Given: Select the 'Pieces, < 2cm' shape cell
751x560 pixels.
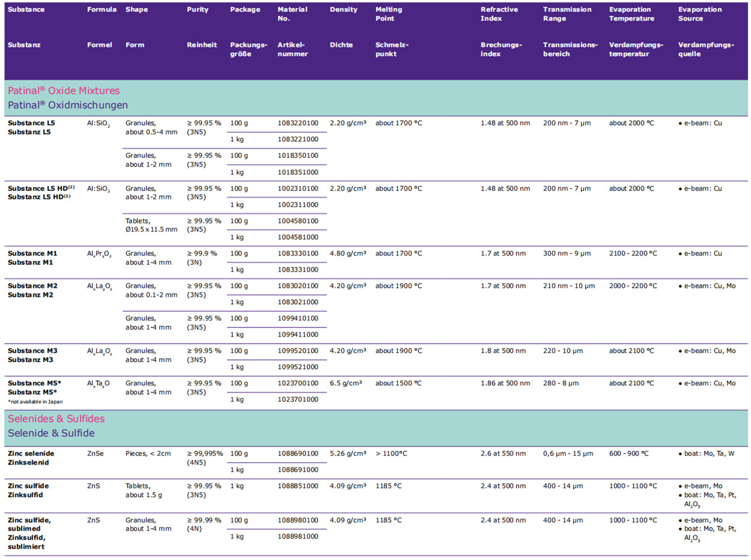Looking at the screenshot, I should click(150, 454).
